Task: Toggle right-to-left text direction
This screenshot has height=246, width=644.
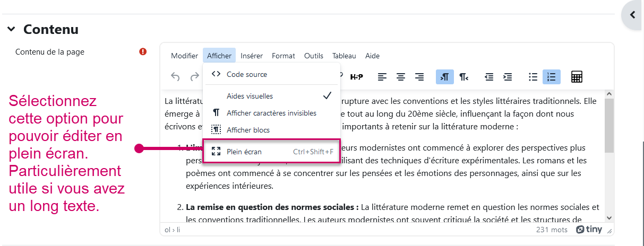Action: 464,77
